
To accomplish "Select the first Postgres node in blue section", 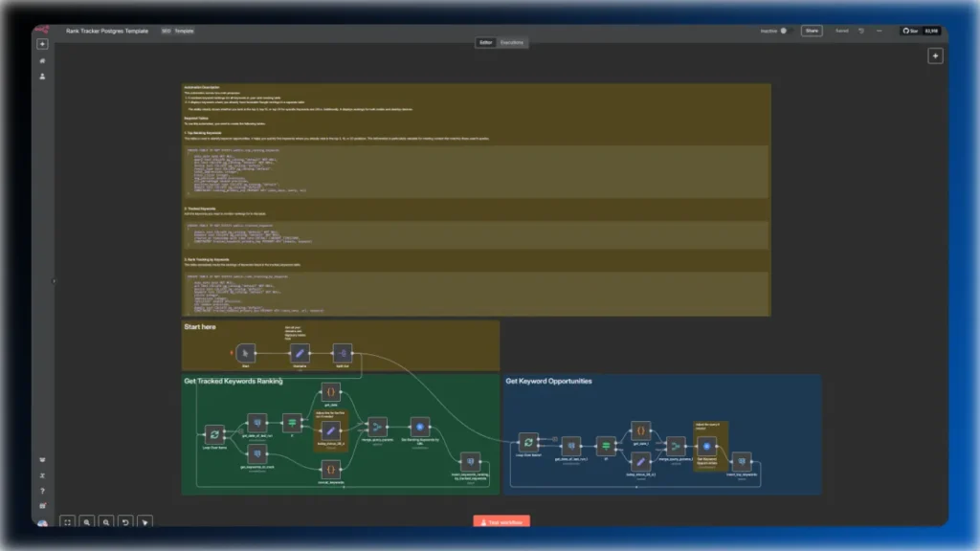I will pyautogui.click(x=571, y=446).
